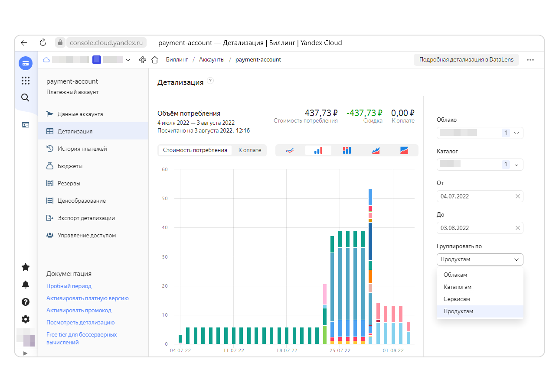Click the lock icon in address bar
The height and width of the screenshot is (392, 559).
point(61,42)
